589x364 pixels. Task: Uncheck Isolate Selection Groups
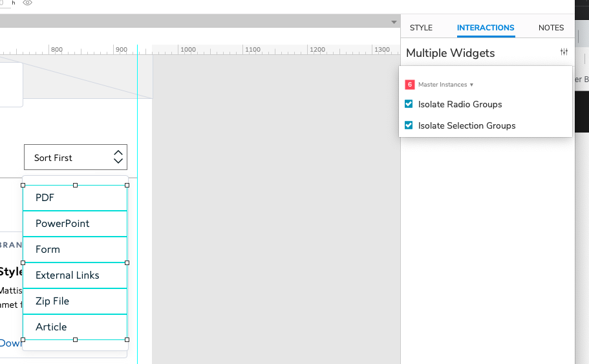tap(409, 125)
